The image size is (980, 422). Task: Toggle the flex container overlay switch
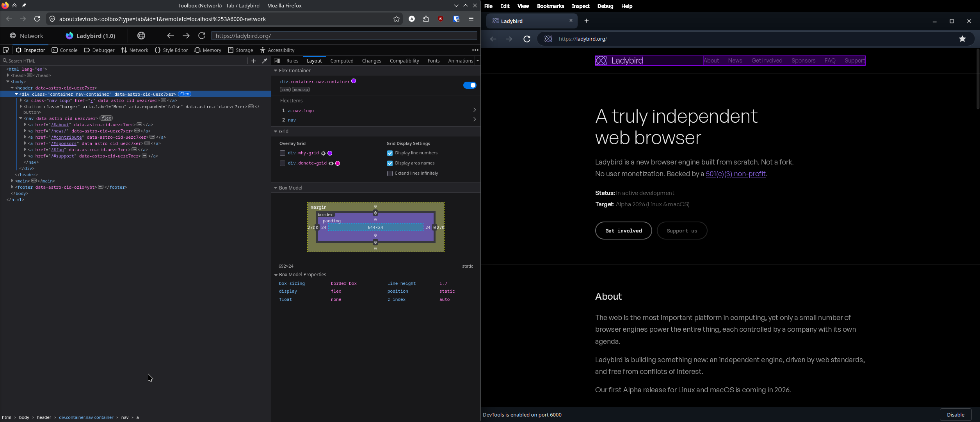point(470,85)
